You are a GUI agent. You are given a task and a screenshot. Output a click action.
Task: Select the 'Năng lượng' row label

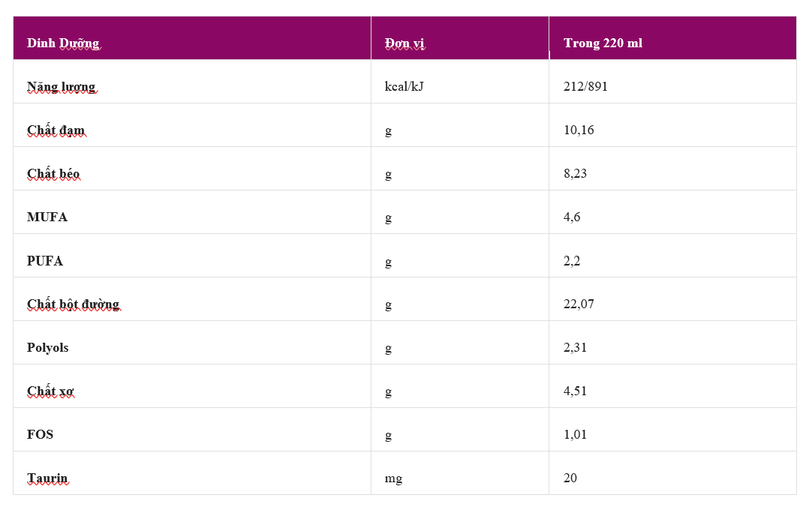62,86
